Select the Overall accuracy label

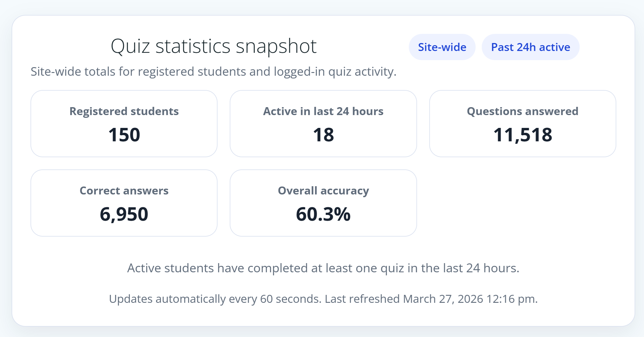323,191
